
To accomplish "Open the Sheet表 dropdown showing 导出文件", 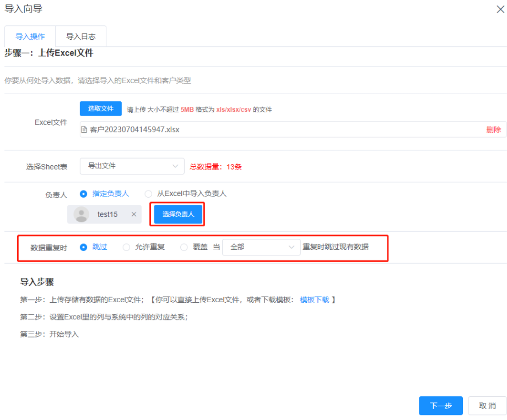I will click(x=132, y=166).
